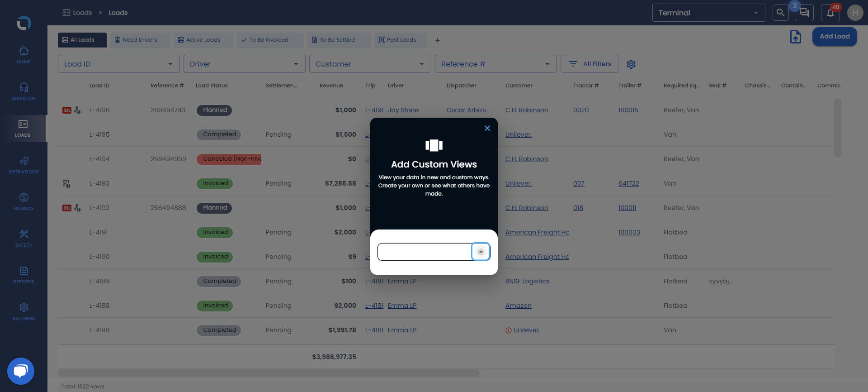
Task: Open the Terminal dropdown
Action: [x=708, y=13]
